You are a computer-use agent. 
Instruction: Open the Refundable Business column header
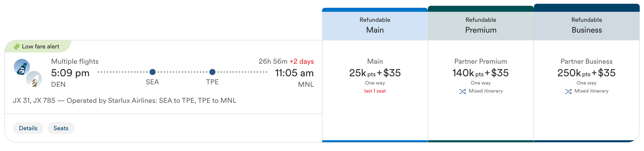pos(586,25)
